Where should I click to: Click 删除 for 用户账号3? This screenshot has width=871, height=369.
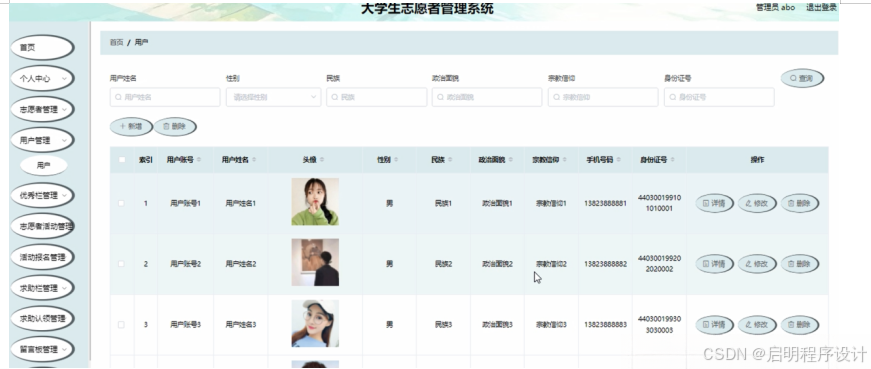point(799,325)
